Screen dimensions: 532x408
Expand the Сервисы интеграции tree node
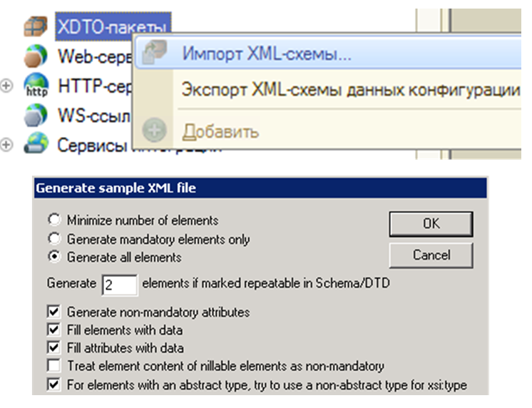coord(7,145)
